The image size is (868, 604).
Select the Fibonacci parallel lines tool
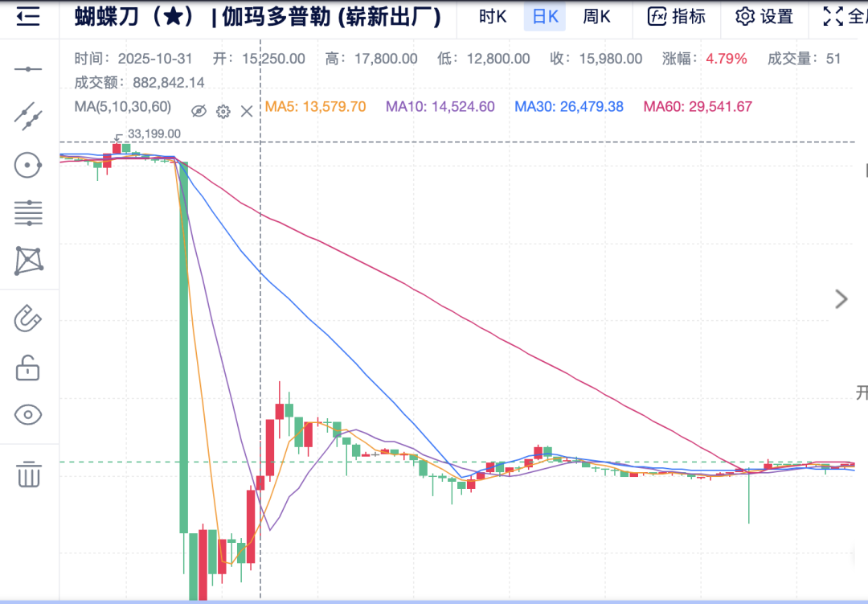click(x=27, y=213)
